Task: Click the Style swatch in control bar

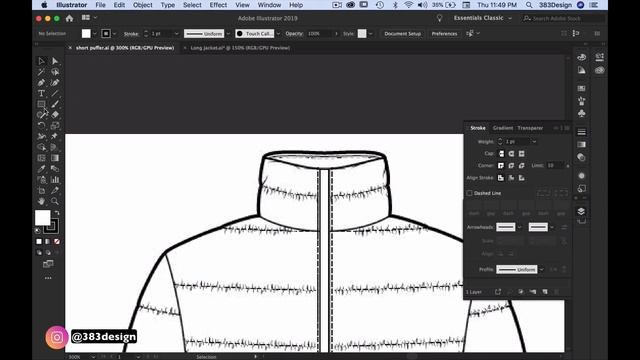Action: point(362,33)
